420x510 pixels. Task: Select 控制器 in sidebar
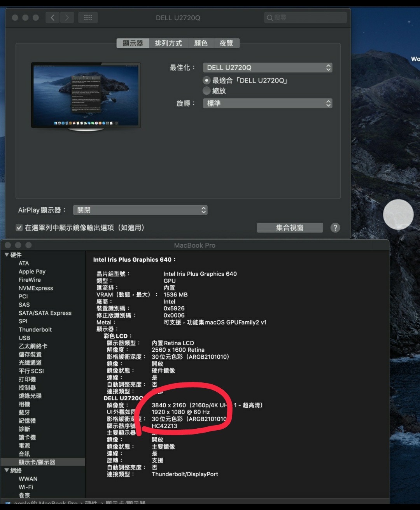pos(27,387)
